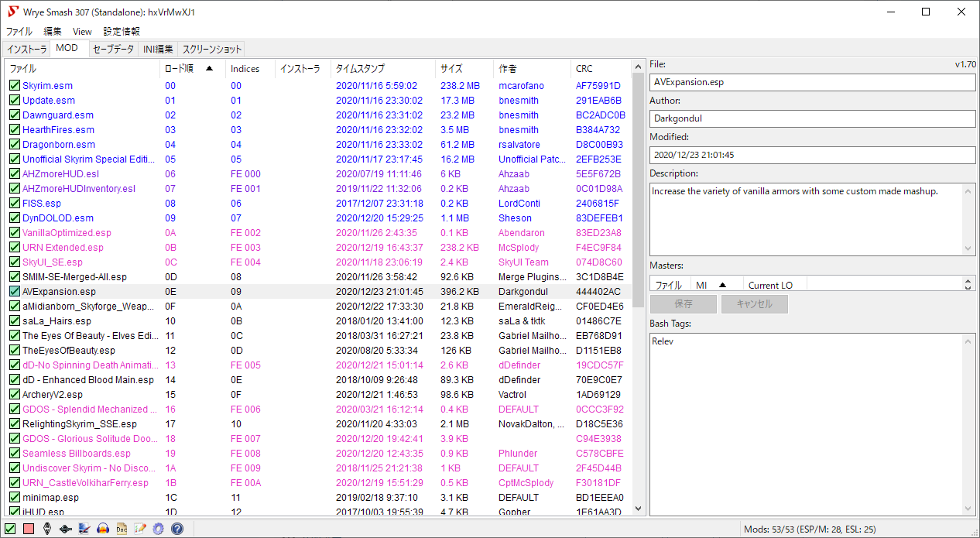The height and width of the screenshot is (538, 980).
Task: Open the INI編集 tab
Action: point(158,50)
